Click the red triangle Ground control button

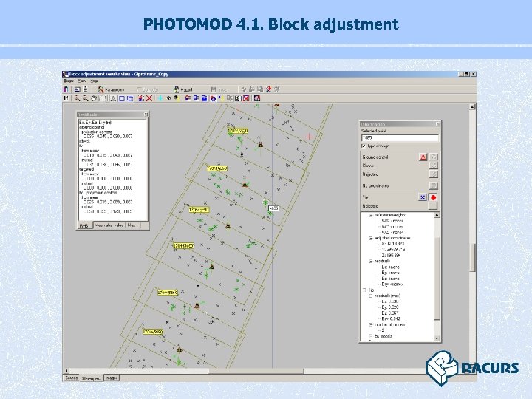pos(423,157)
